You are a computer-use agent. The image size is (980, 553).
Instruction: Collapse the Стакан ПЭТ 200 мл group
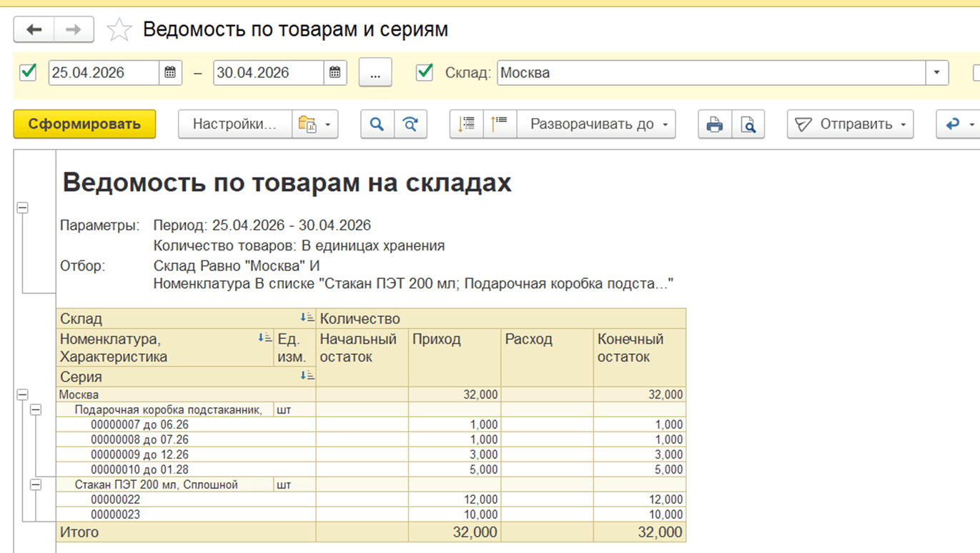pos(36,485)
